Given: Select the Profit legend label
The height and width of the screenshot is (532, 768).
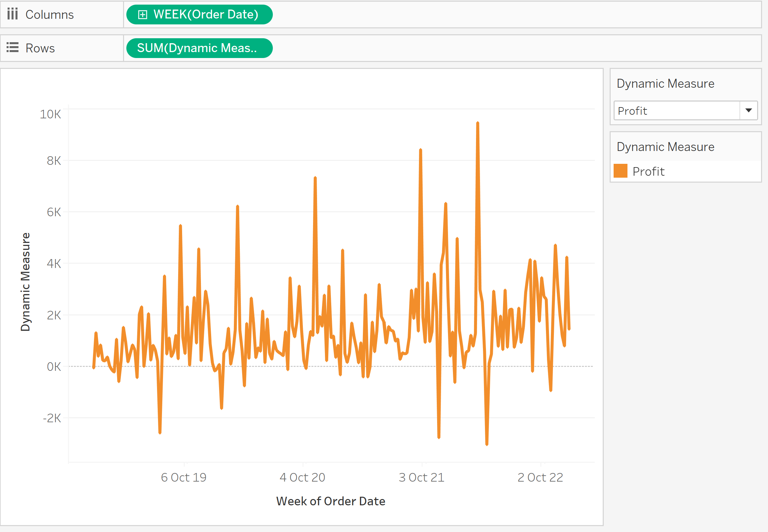Looking at the screenshot, I should coord(648,171).
